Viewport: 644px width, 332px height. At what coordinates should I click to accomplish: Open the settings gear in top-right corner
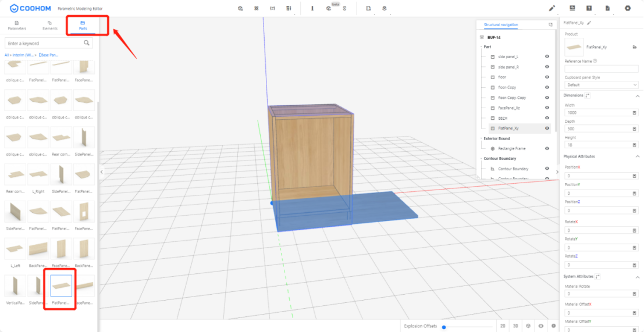[x=627, y=8]
